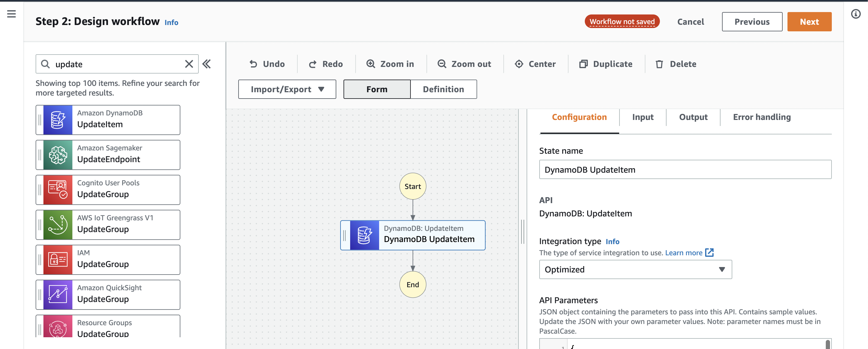868x349 pixels.
Task: Open the Error handling tab
Action: click(x=762, y=117)
